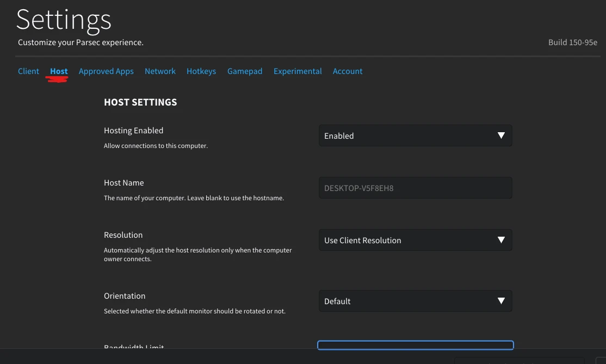The height and width of the screenshot is (364, 606).
Task: Switch to the Gamepad tab
Action: pyautogui.click(x=245, y=71)
